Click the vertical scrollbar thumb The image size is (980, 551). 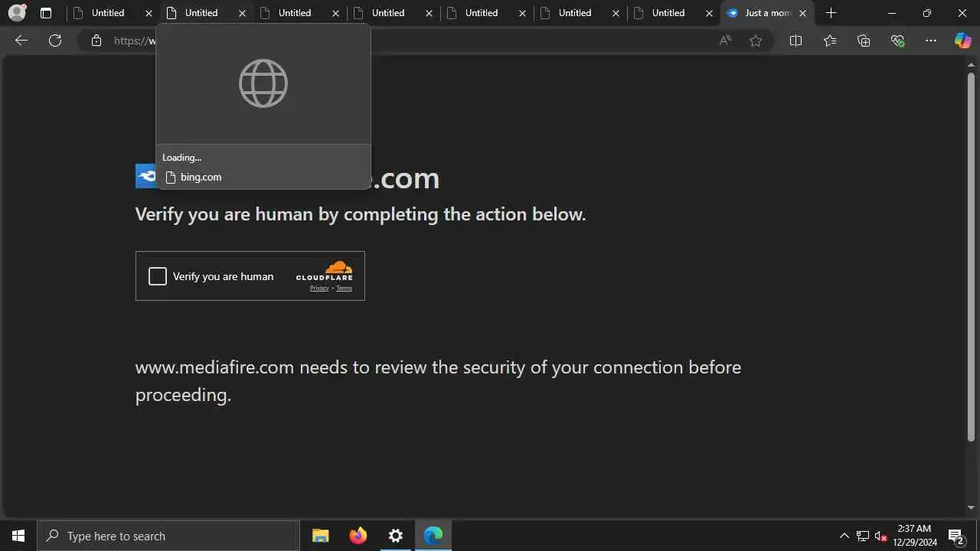tap(972, 257)
